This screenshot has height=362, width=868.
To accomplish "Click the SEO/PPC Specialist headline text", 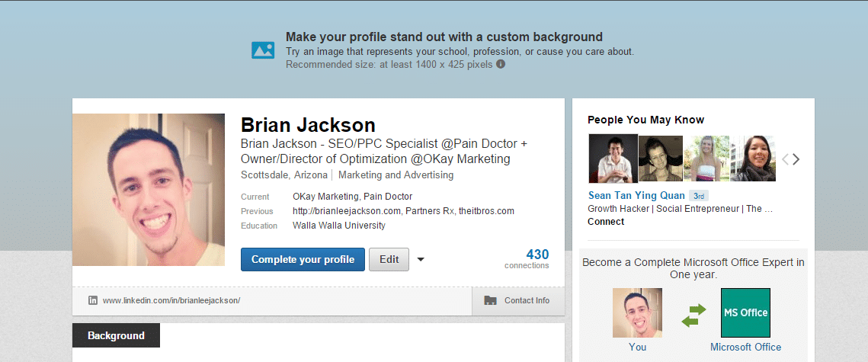I will tap(384, 151).
